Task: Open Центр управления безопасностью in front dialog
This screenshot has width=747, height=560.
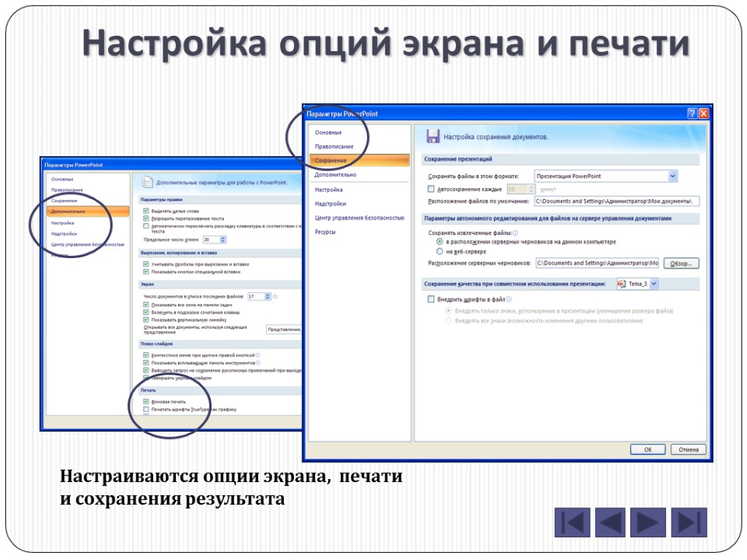Action: (x=359, y=217)
